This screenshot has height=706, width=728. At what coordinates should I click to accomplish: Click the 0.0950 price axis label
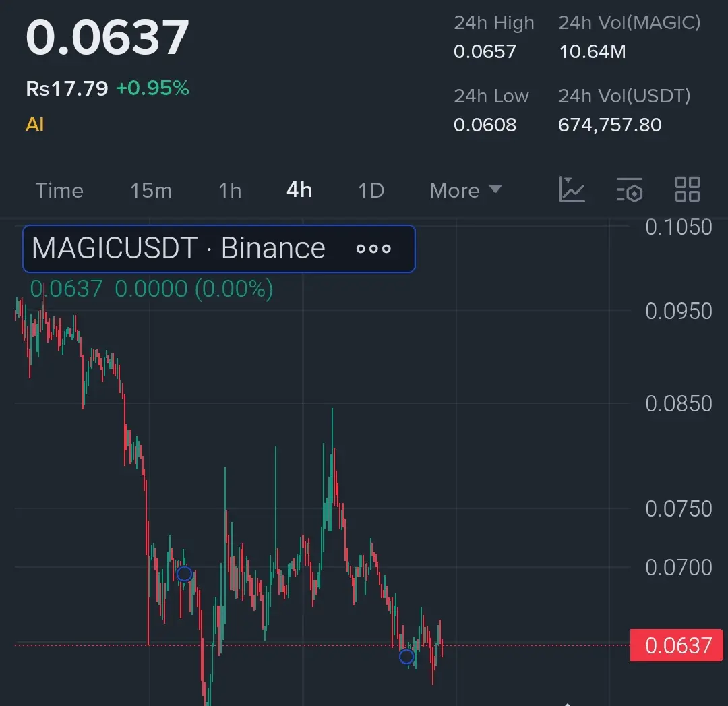click(x=678, y=312)
